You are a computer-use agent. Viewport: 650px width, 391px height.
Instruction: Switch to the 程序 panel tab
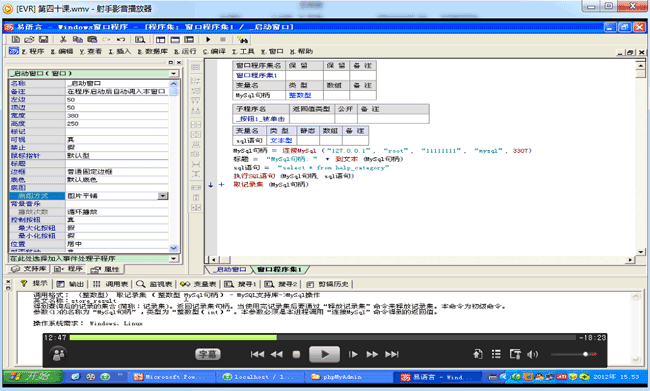tap(69, 269)
